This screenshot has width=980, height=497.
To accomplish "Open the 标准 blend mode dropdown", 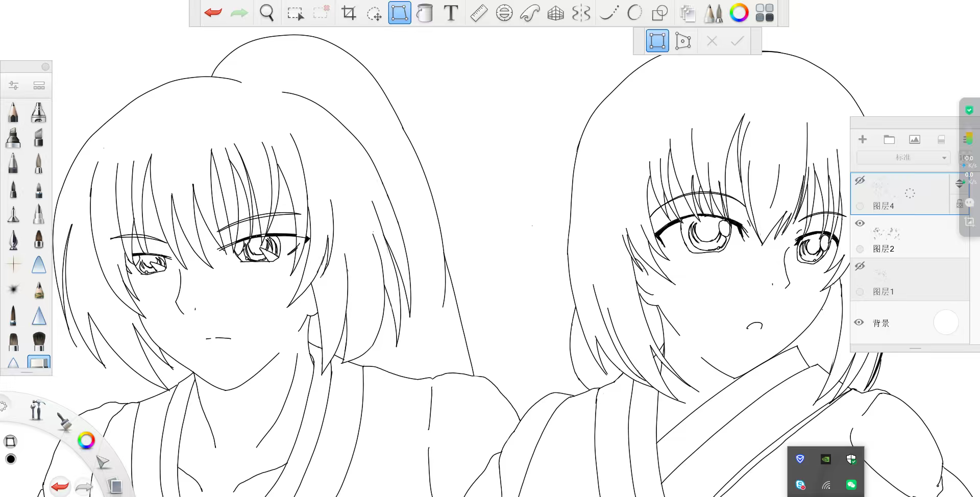I will pos(903,158).
